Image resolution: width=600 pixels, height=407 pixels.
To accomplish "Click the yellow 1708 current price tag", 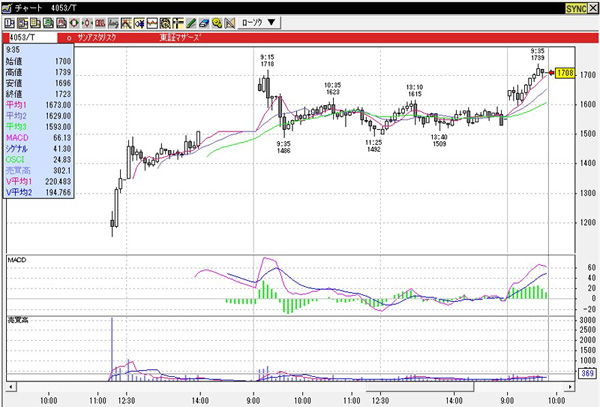I will point(563,73).
